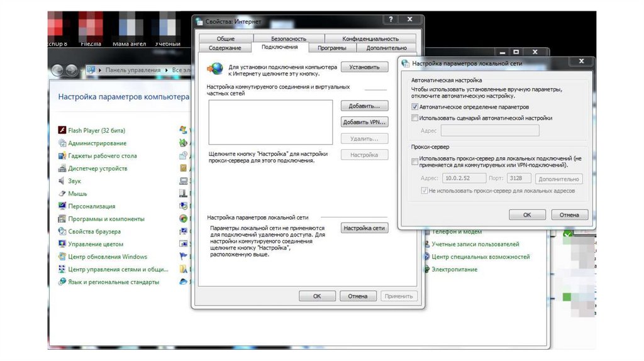This screenshot has height=361, width=644.
Task: Open Программы и компоненты link
Action: click(106, 219)
